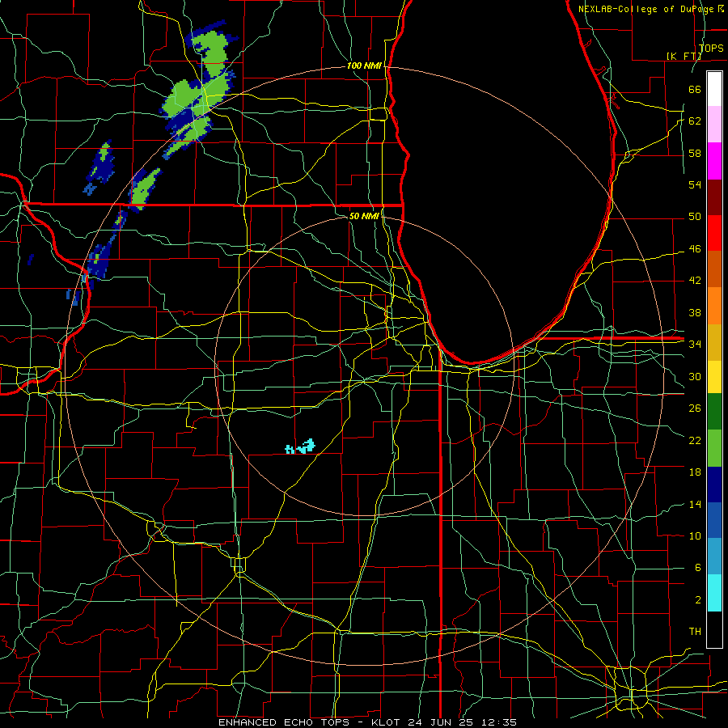Click the light blue 6-10 kft swatch
The image size is (728, 728).
pos(714,556)
